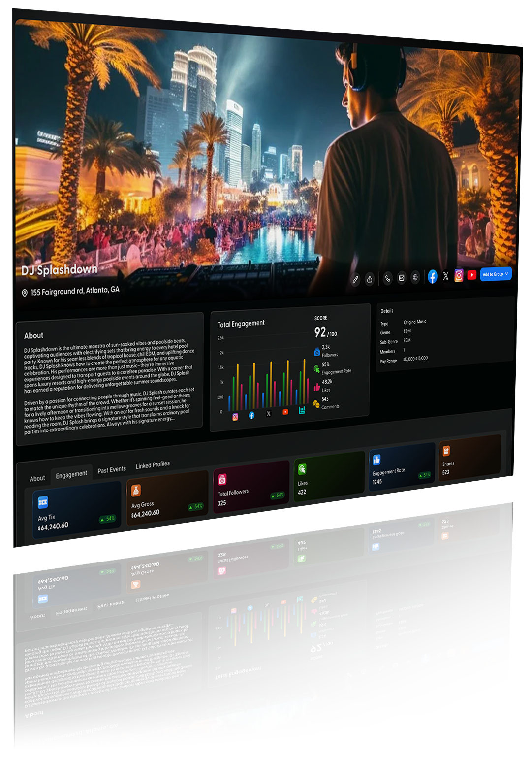This screenshot has height=760, width=532.
Task: Open the Past Events tab
Action: 112,470
